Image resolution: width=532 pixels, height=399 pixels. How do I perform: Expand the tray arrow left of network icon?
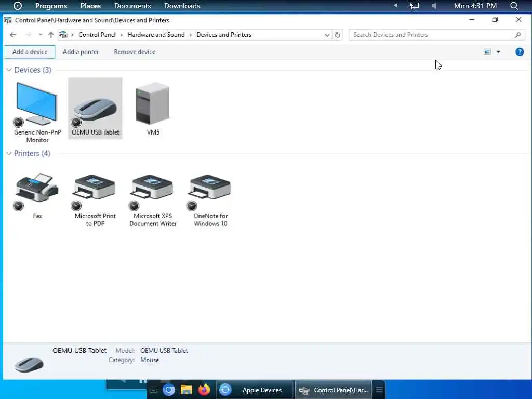pyautogui.click(x=395, y=5)
